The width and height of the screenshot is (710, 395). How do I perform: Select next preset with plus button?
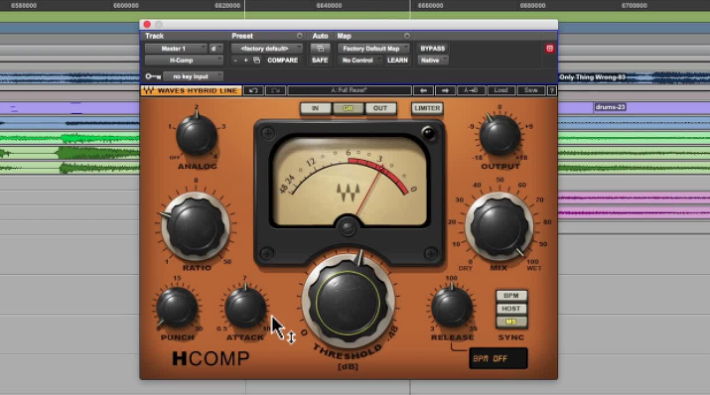click(246, 60)
